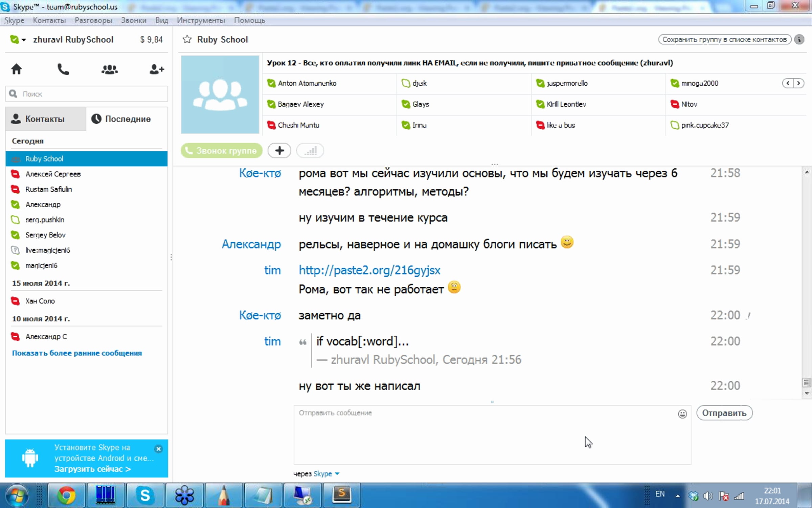This screenshot has height=508, width=812.
Task: Click the Отправить send button
Action: pos(724,413)
